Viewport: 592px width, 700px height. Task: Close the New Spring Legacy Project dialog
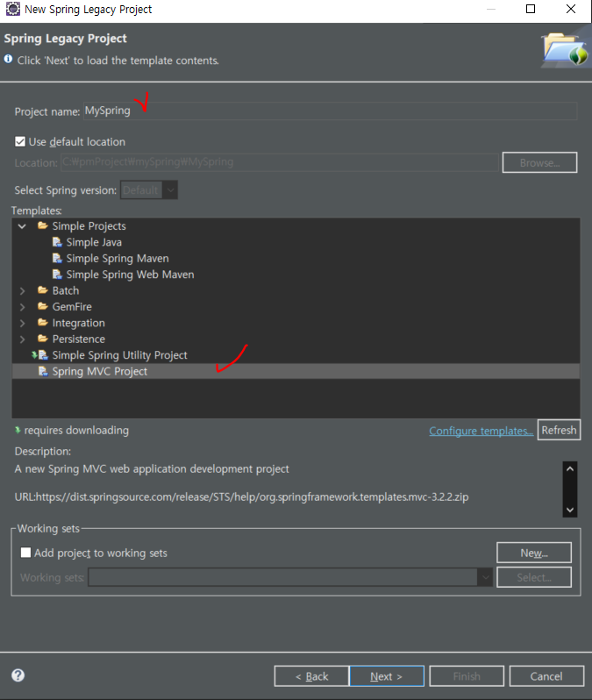point(571,9)
